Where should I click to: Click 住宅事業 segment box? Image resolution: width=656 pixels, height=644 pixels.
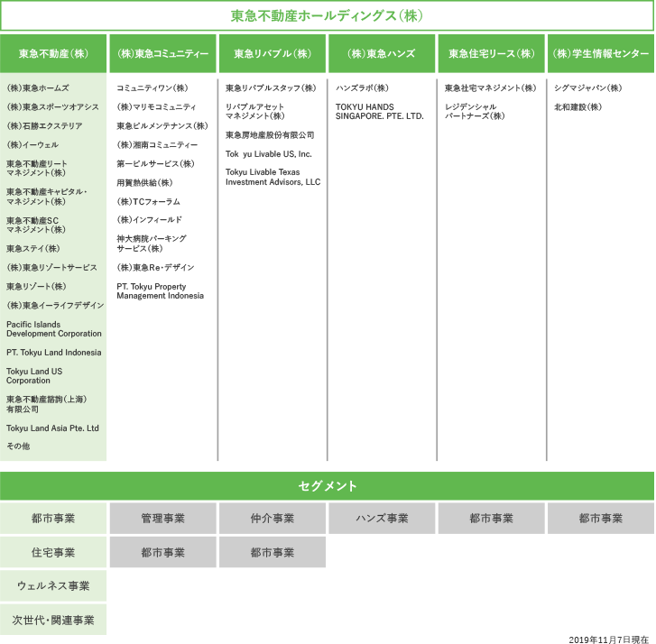(53, 552)
